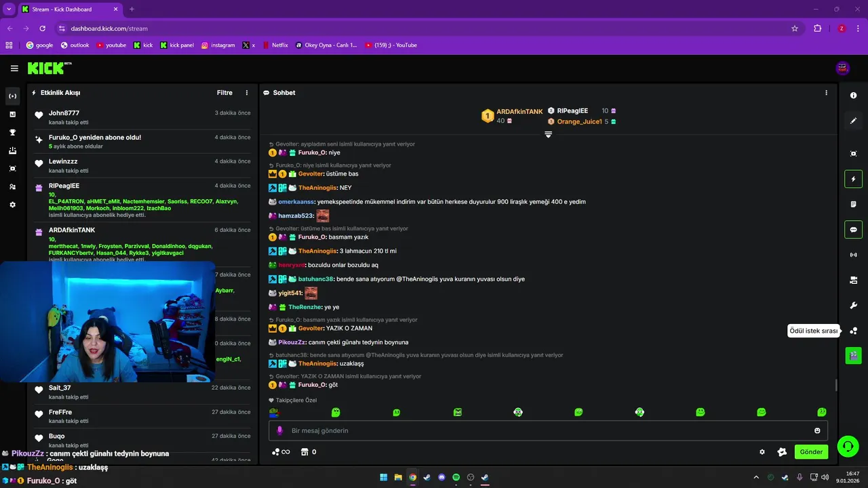Click the emote image in hamzab523's message
The image size is (868, 488).
click(323, 216)
